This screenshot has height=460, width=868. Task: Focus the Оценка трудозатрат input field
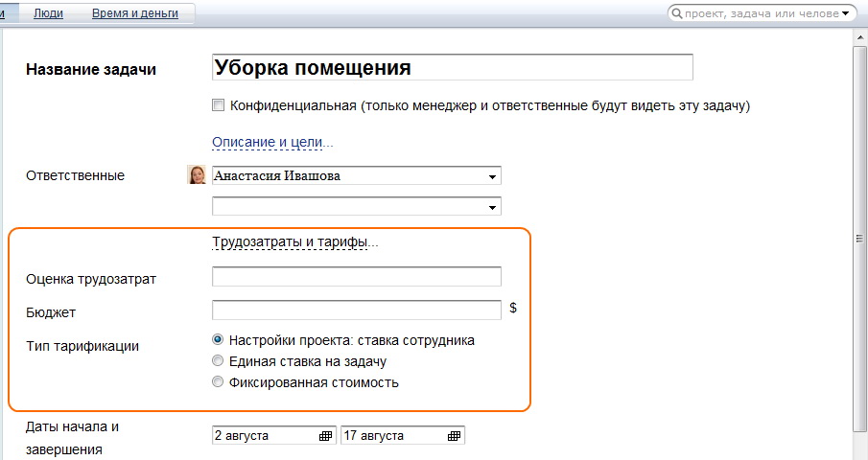click(356, 278)
